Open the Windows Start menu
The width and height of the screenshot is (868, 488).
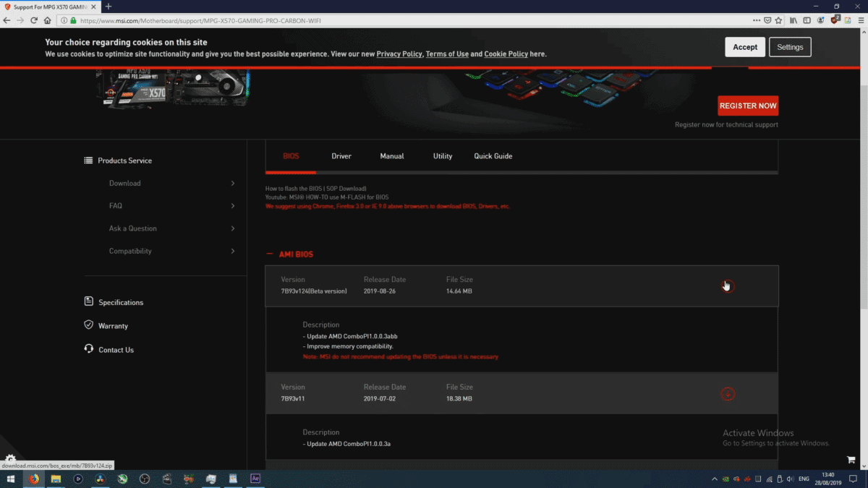click(x=11, y=479)
